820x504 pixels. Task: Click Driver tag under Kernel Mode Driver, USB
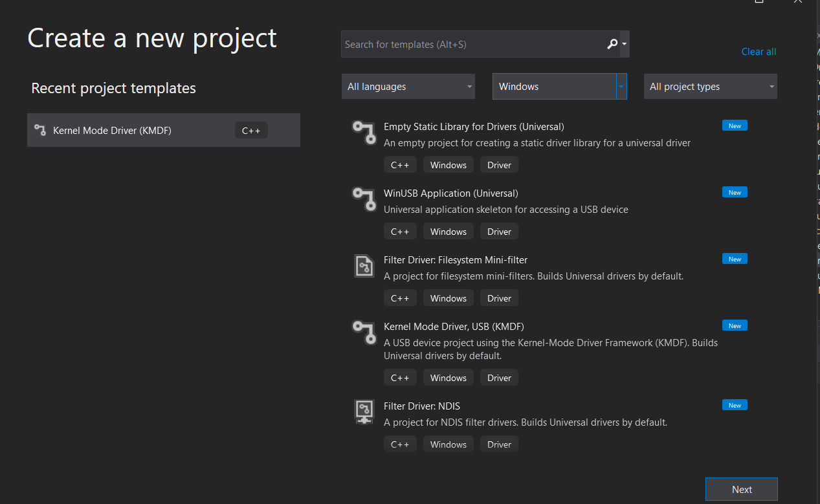pos(499,378)
